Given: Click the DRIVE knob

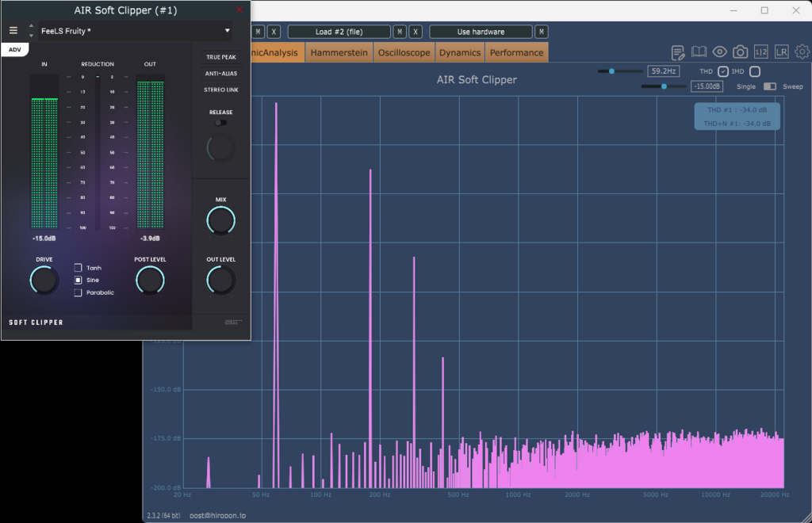Looking at the screenshot, I should [x=44, y=281].
